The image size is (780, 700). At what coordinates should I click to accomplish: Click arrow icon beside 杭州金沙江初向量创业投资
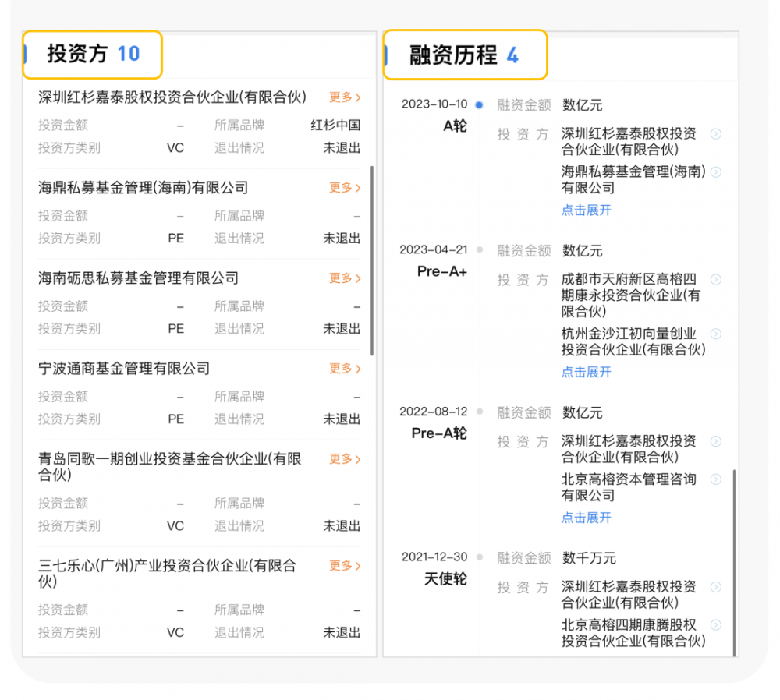715,334
